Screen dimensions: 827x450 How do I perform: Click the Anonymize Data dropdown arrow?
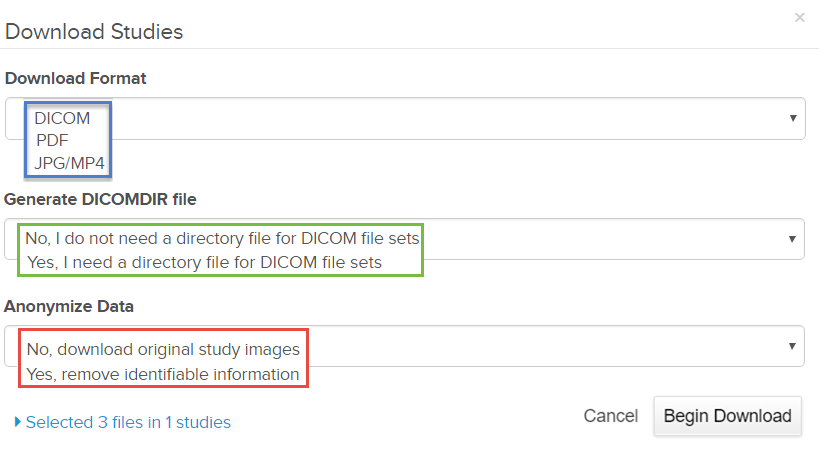tap(792, 346)
